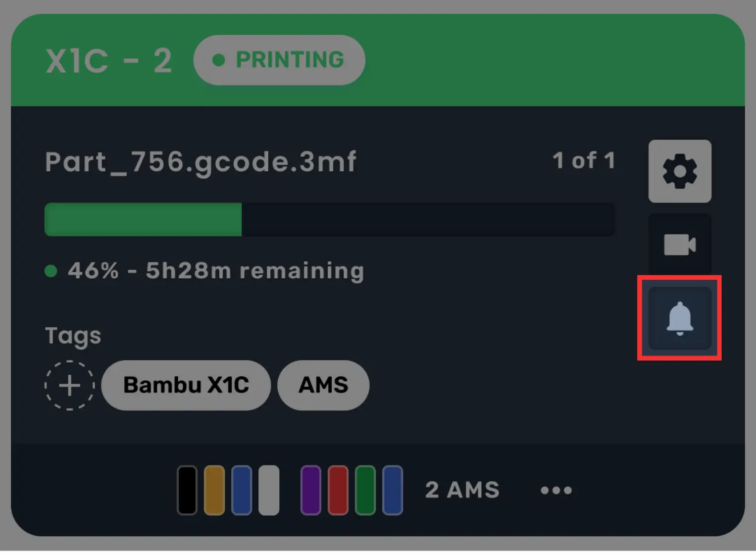Click the orange filament swatch

click(214, 490)
